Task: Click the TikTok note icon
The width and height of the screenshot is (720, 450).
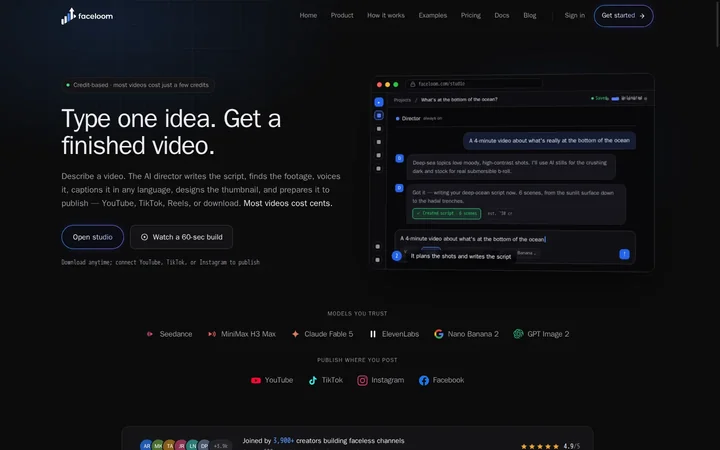Action: tap(313, 380)
